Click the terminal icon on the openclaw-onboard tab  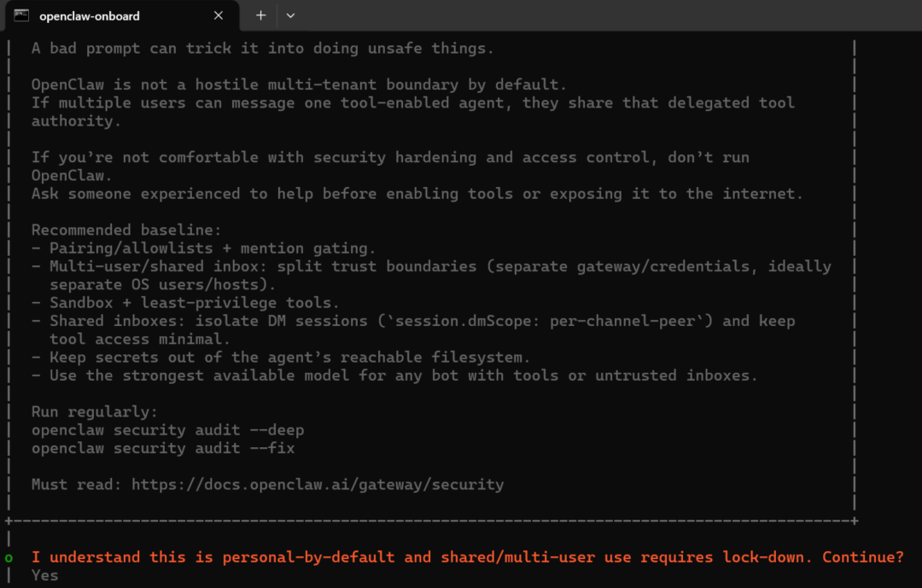click(21, 15)
